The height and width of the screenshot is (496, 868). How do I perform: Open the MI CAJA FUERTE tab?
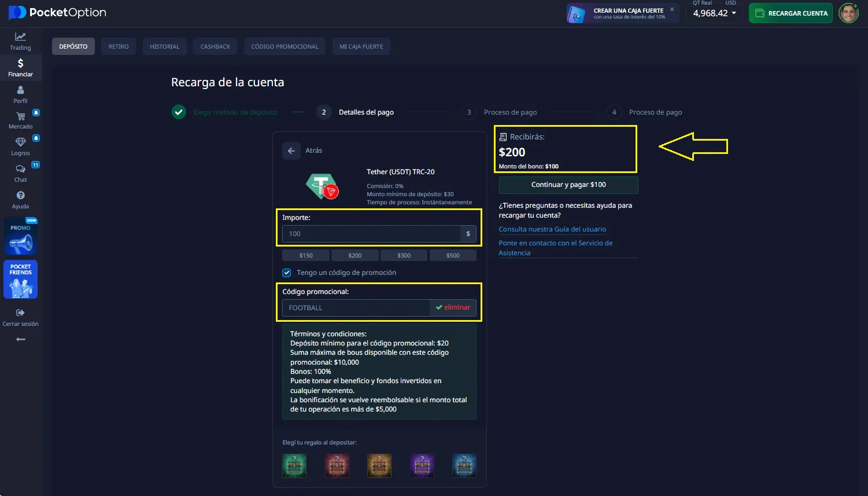point(361,46)
